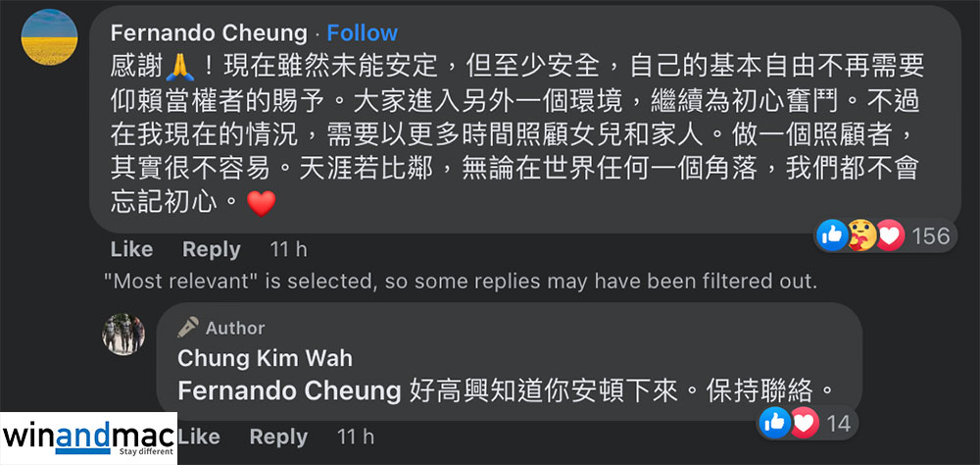Like Fernando Cheung's comment
The width and height of the screenshot is (980, 465).
point(131,249)
